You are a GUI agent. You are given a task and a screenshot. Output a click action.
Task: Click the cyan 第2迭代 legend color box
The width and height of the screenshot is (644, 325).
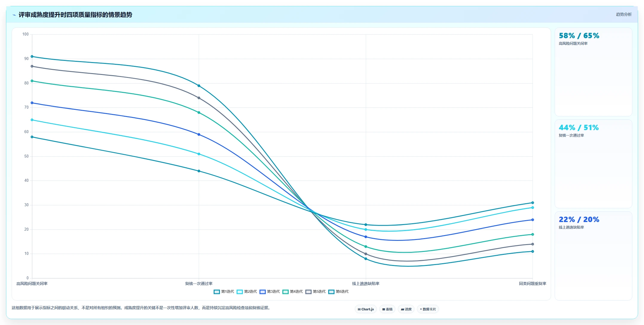(x=240, y=292)
